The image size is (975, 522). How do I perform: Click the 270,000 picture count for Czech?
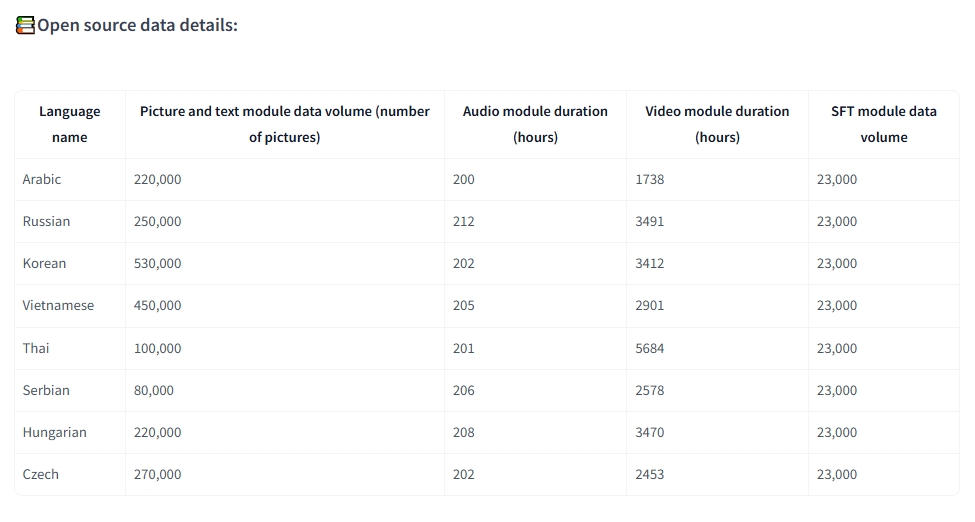click(157, 474)
